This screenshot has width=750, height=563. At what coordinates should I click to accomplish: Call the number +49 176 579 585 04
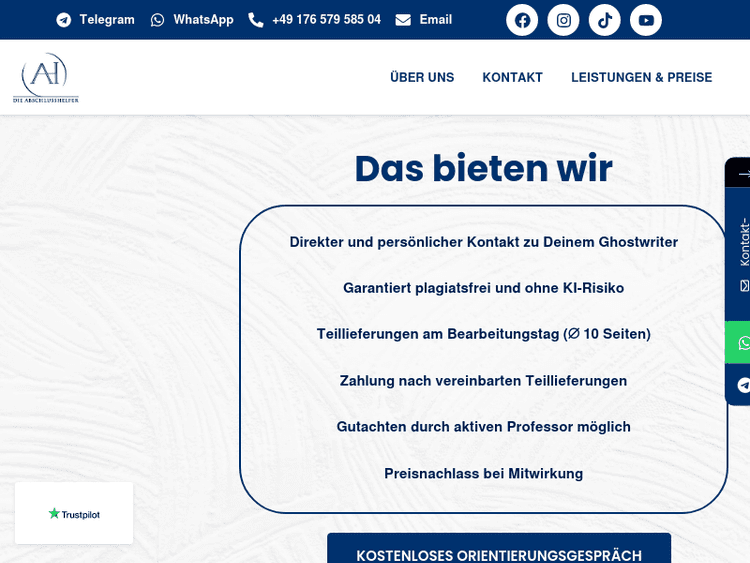[x=326, y=20]
